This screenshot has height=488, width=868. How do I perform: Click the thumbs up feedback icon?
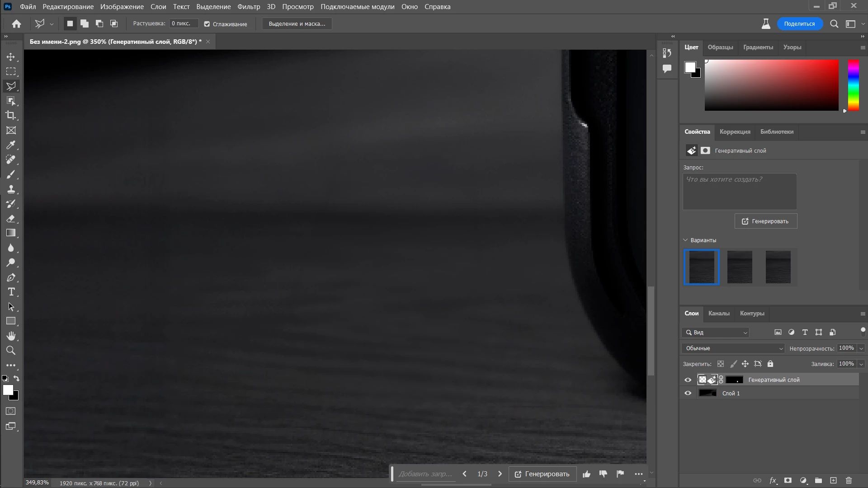[586, 474]
